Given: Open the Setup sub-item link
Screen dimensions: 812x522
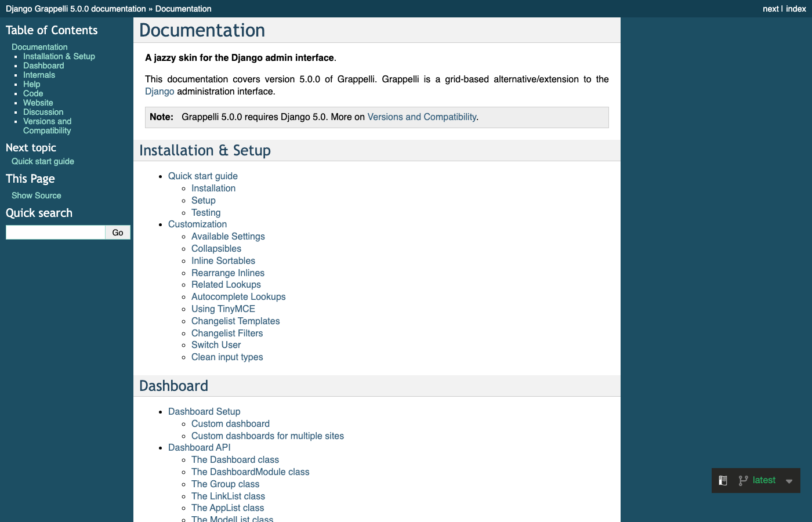Looking at the screenshot, I should tap(204, 201).
